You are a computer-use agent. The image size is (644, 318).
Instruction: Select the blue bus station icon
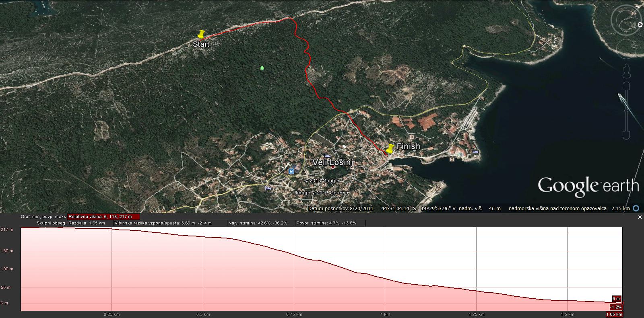point(291,171)
